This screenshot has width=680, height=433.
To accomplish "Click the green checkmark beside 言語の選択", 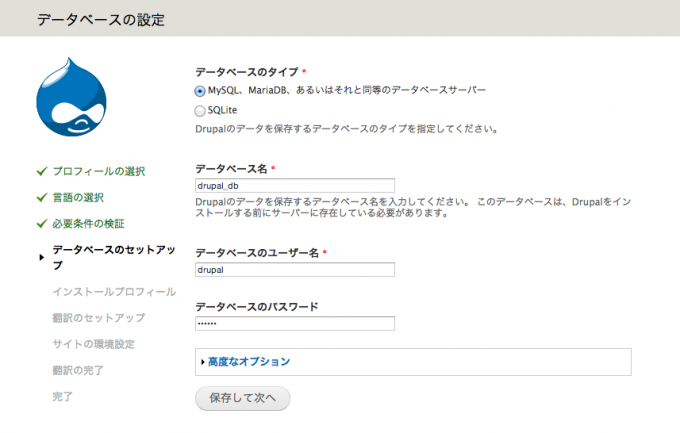I will (x=41, y=197).
